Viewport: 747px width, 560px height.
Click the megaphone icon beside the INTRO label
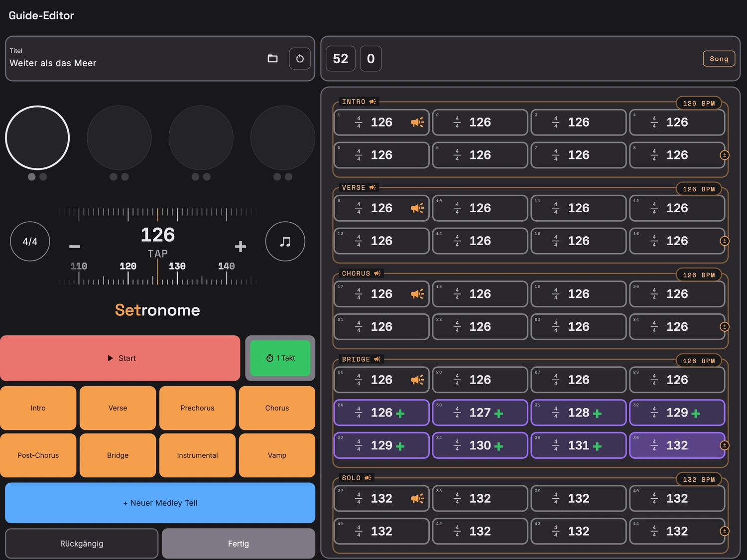[x=373, y=102]
